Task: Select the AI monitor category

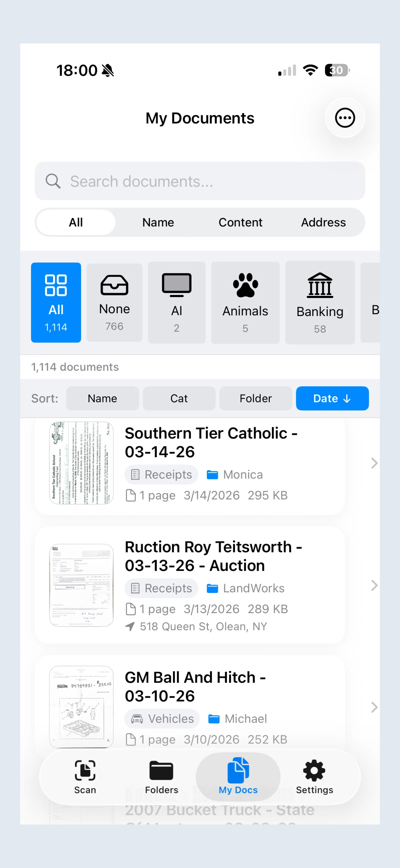Action: [x=177, y=302]
